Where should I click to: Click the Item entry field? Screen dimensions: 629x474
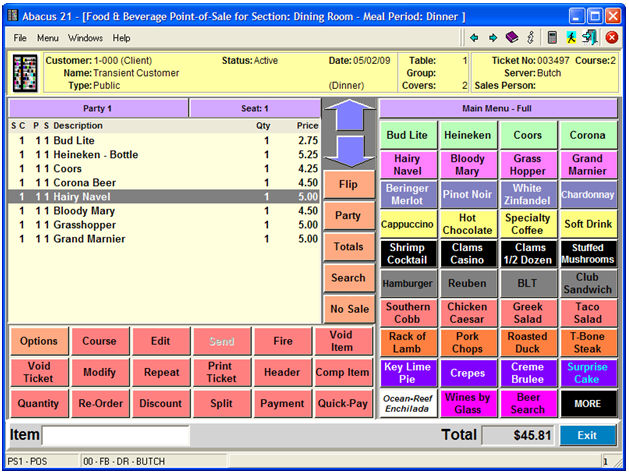[115, 436]
